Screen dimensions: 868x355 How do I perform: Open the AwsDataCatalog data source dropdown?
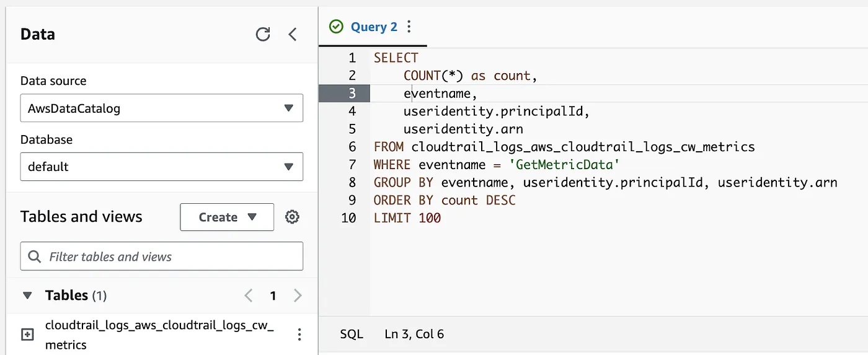162,108
